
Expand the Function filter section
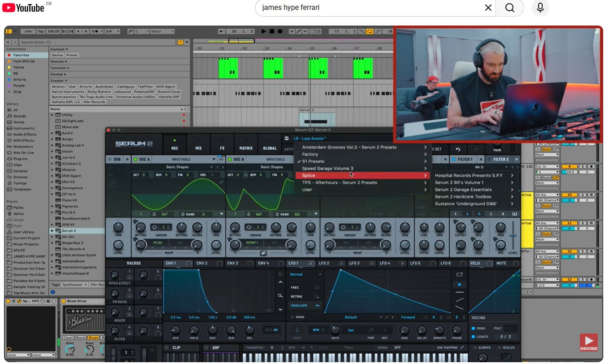pyautogui.click(x=59, y=68)
